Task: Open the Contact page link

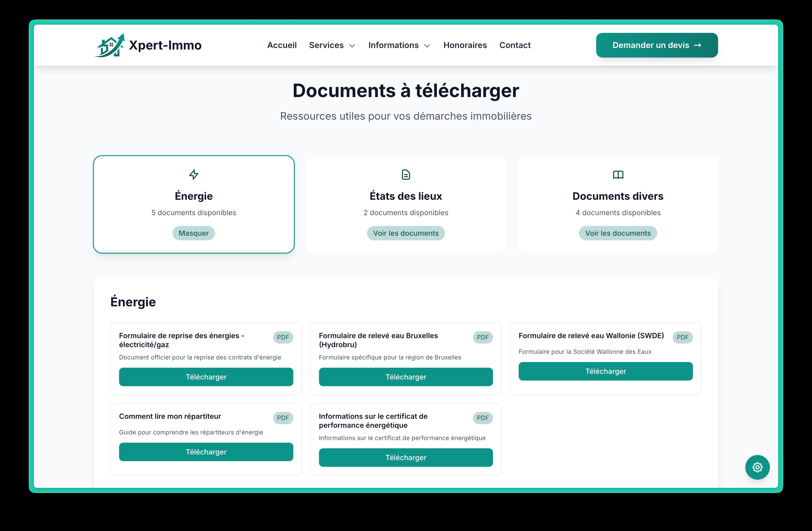Action: tap(515, 45)
